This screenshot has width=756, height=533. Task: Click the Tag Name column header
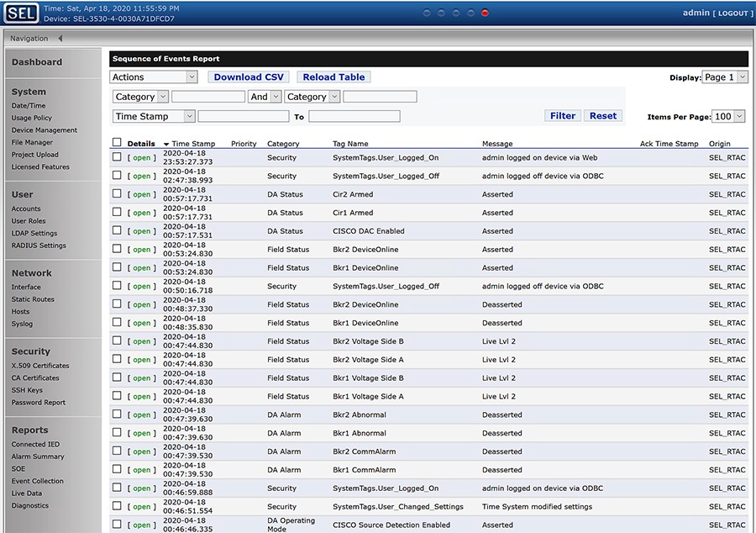[x=350, y=144]
